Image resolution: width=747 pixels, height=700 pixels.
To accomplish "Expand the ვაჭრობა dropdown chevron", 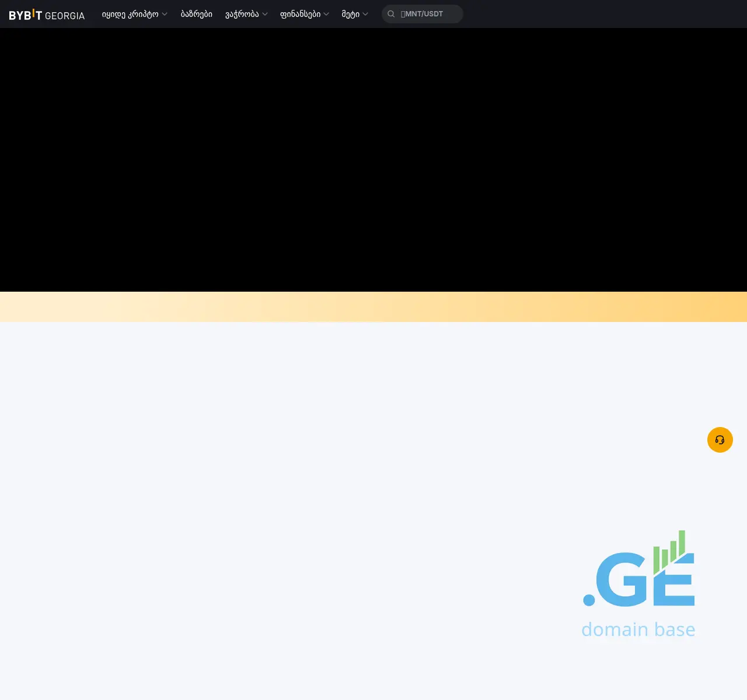I will click(x=264, y=14).
